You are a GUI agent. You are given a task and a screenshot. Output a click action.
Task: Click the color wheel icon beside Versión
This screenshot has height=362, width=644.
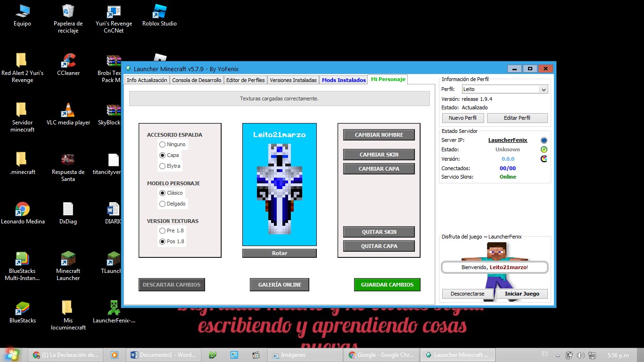click(544, 159)
